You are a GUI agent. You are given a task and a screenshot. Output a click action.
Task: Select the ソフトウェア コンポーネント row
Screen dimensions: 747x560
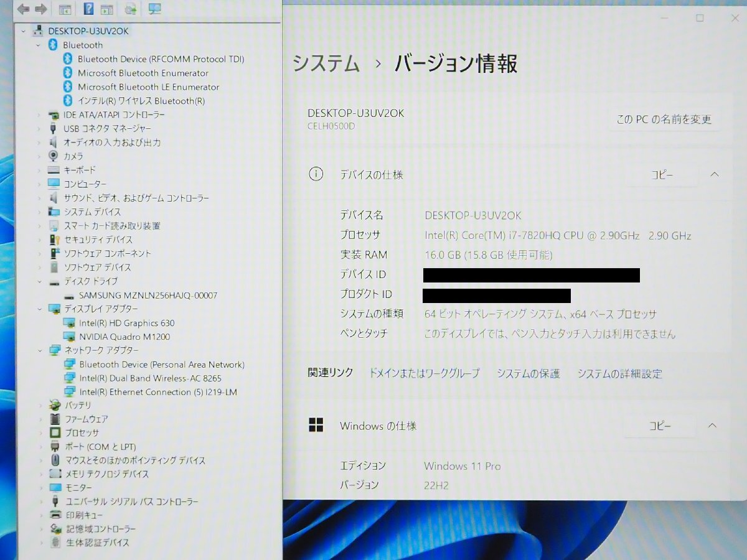[x=108, y=253]
